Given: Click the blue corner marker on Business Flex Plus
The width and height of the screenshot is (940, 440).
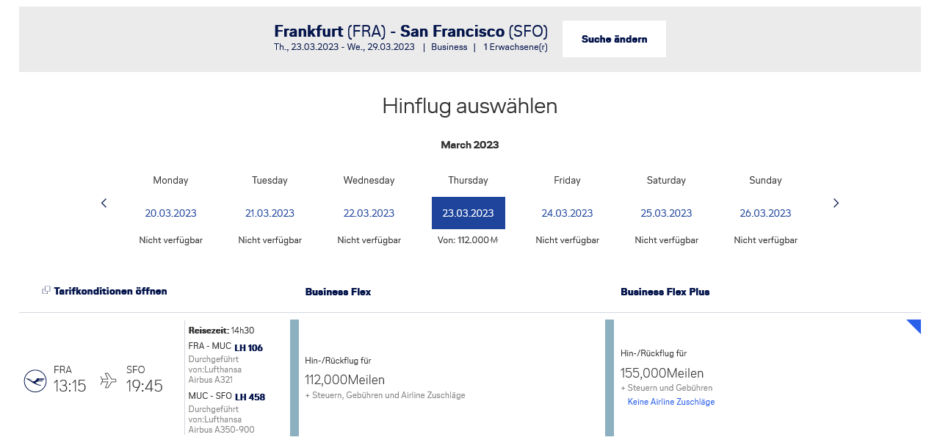Looking at the screenshot, I should [x=913, y=326].
